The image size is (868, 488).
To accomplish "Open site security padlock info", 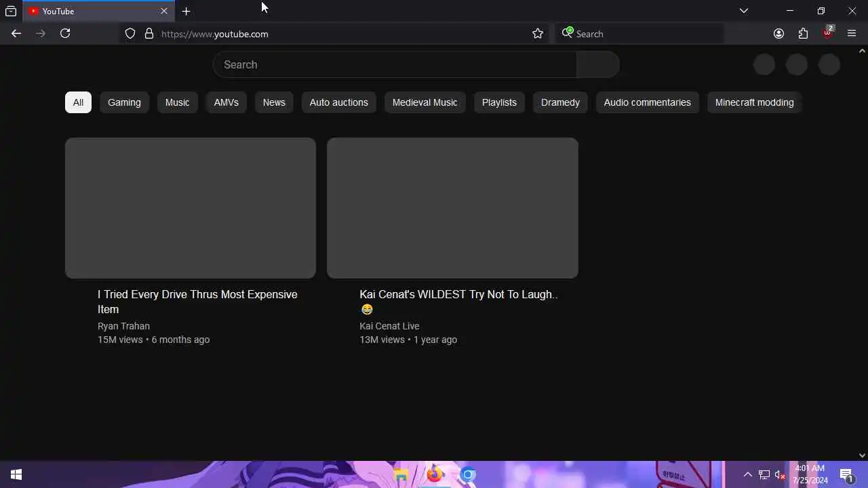I will click(149, 33).
